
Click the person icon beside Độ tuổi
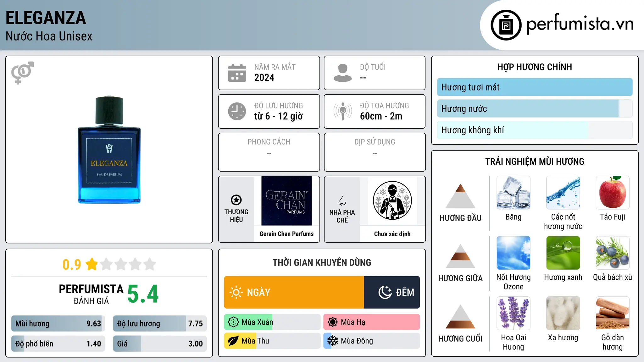[x=342, y=73]
